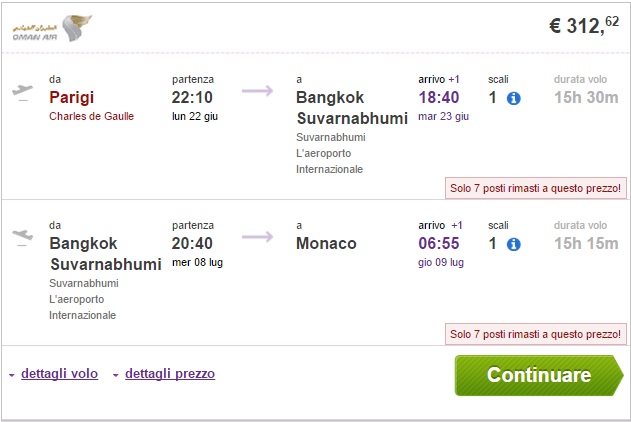Image resolution: width=631 pixels, height=422 pixels.
Task: Click the 15h 30m flight duration
Action: 586,97
